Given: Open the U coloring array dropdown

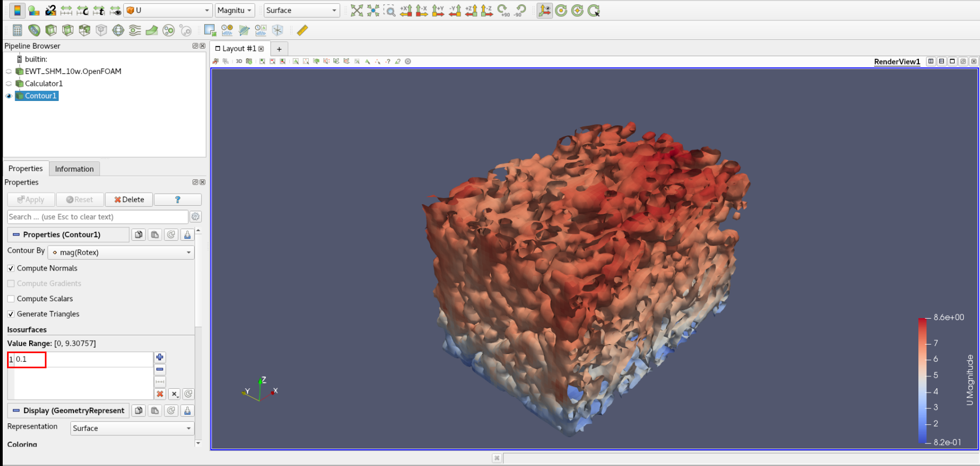Looking at the screenshot, I should (168, 10).
